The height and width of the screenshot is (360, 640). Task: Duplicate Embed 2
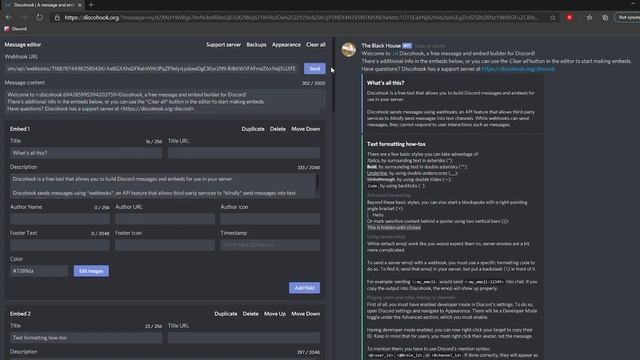pyautogui.click(x=225, y=314)
